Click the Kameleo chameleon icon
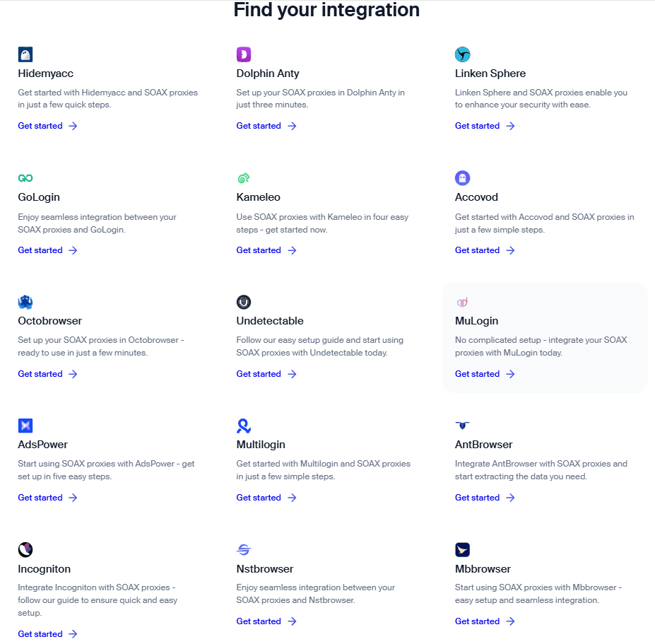655x644 pixels. pos(244,178)
